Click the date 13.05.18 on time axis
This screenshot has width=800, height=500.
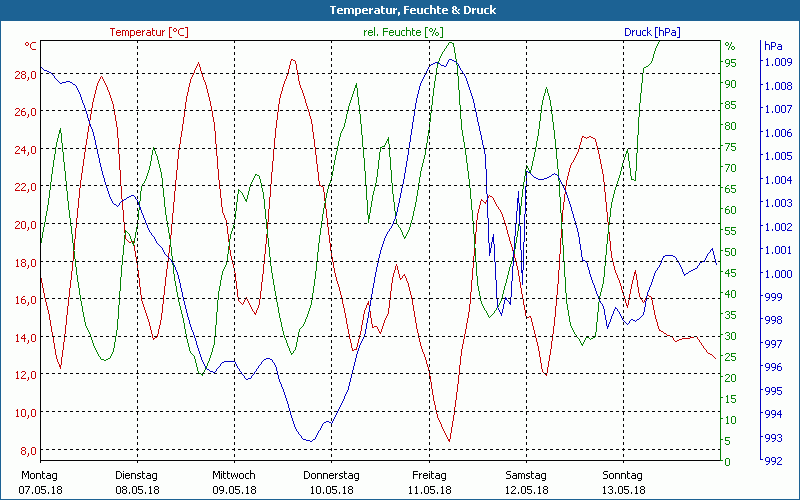point(623,490)
